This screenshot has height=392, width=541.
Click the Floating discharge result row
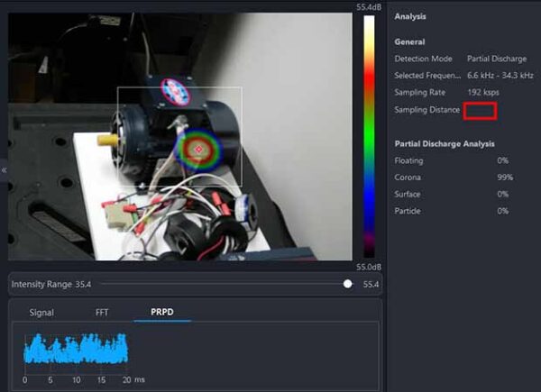pyautogui.click(x=452, y=160)
